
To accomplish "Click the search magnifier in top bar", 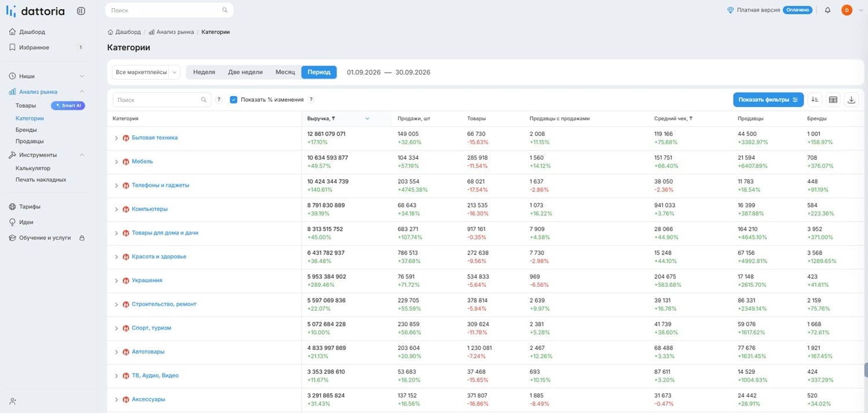I will click(x=225, y=10).
